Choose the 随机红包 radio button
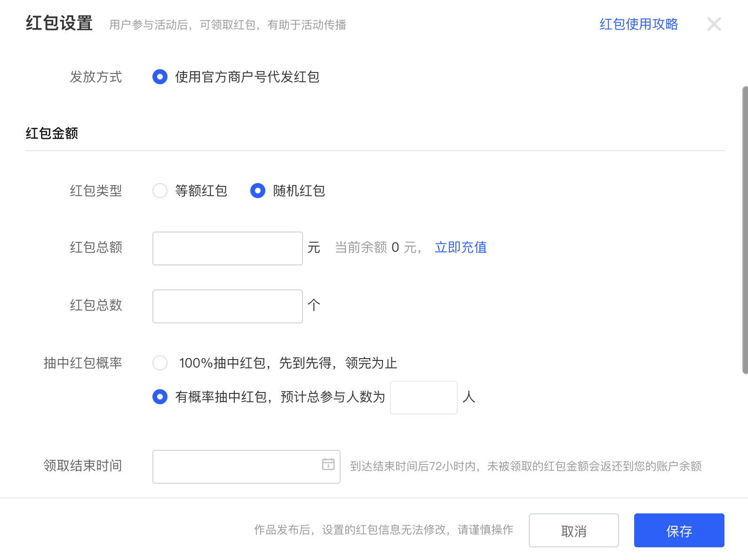This screenshot has height=560, width=748. pyautogui.click(x=258, y=191)
